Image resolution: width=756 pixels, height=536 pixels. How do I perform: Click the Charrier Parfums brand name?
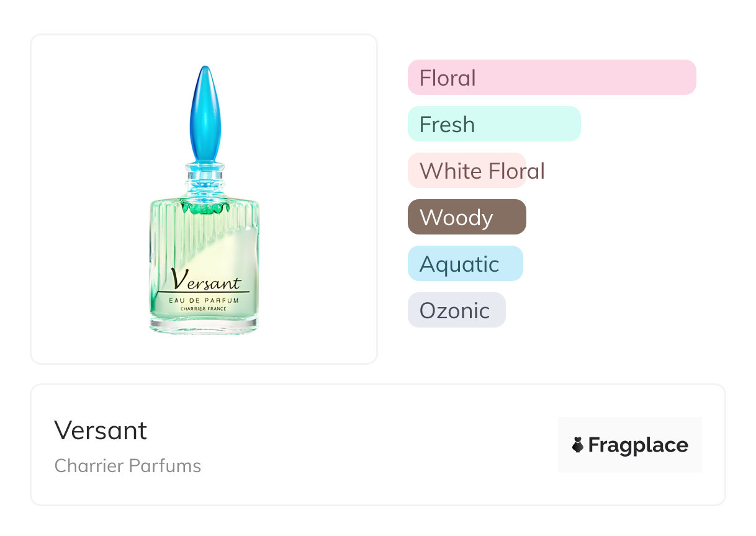click(x=128, y=466)
